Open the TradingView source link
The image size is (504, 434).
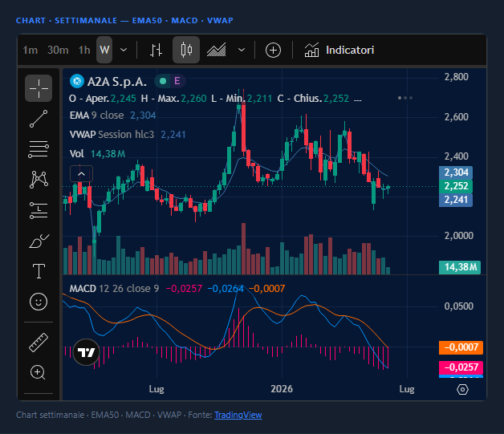(238, 415)
